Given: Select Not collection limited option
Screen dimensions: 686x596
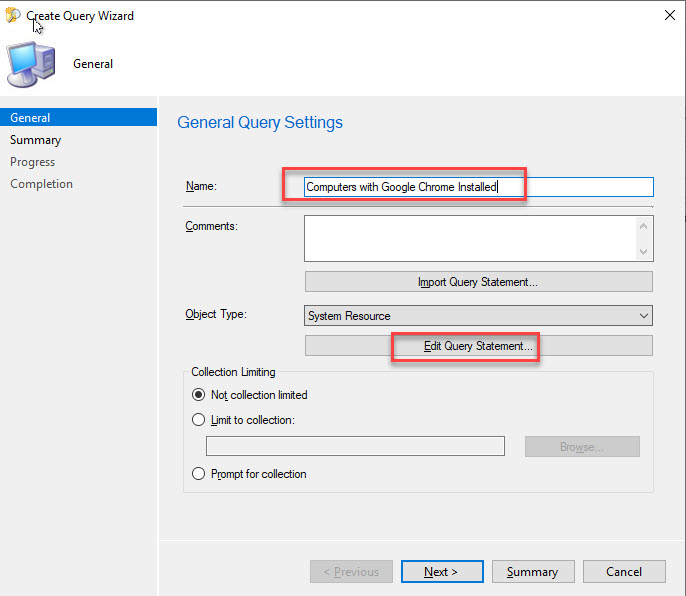Looking at the screenshot, I should pos(198,395).
